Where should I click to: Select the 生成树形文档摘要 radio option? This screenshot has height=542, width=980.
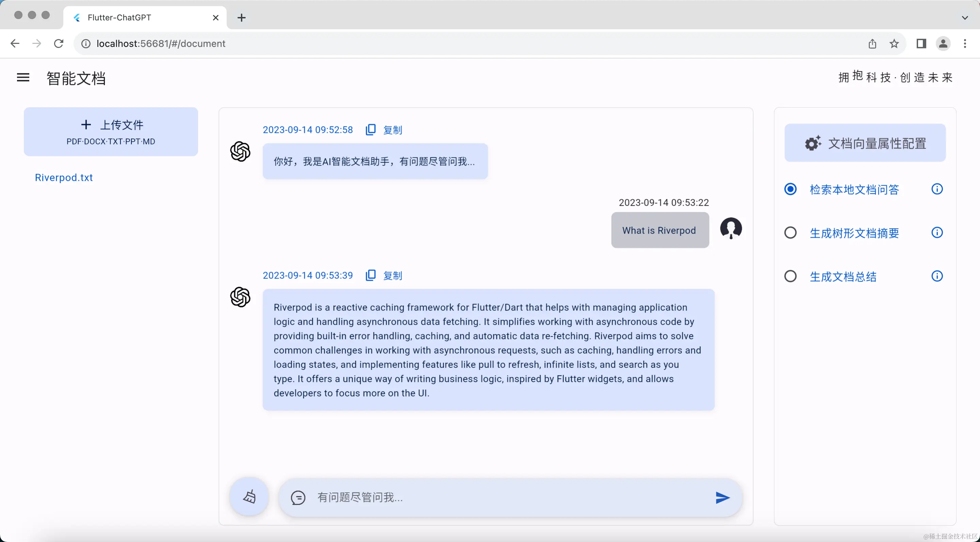(x=790, y=232)
